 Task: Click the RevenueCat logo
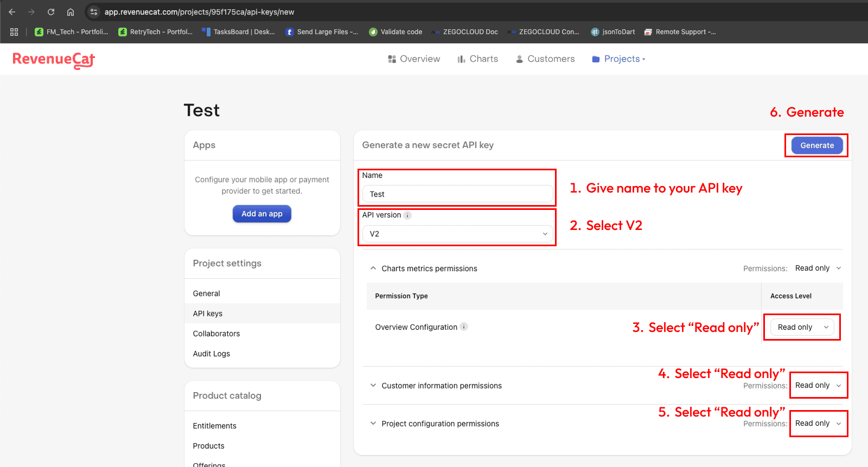click(54, 60)
